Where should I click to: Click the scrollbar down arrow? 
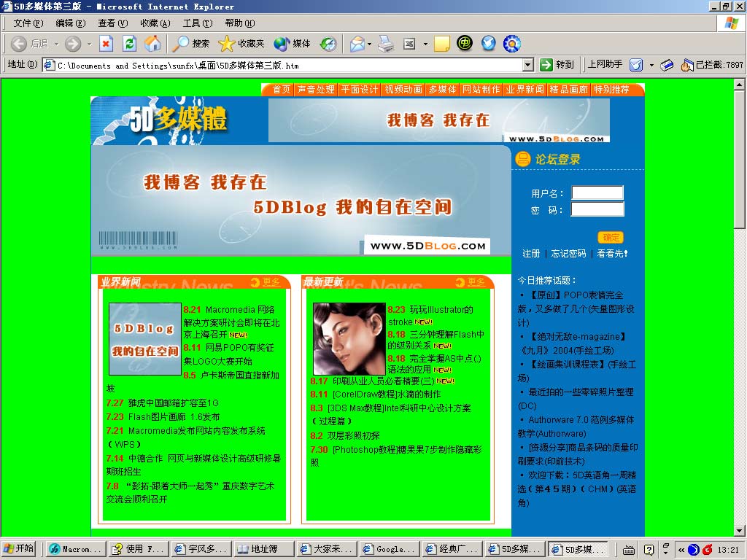coord(740,531)
